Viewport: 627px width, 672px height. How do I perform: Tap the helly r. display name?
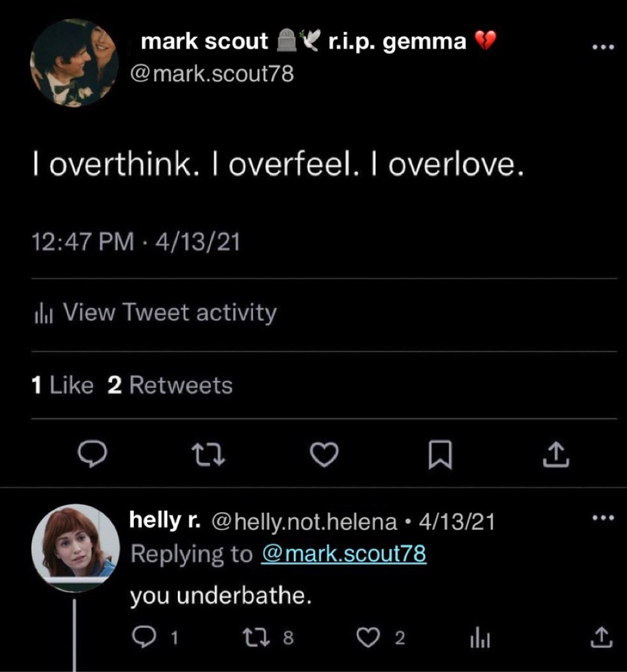[x=166, y=521]
